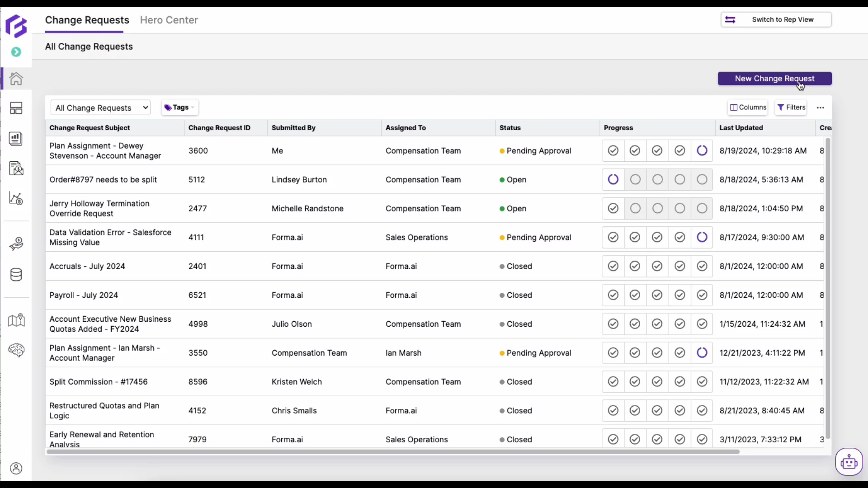Open the bar chart reports sidebar icon
The width and height of the screenshot is (868, 488).
pos(16,139)
